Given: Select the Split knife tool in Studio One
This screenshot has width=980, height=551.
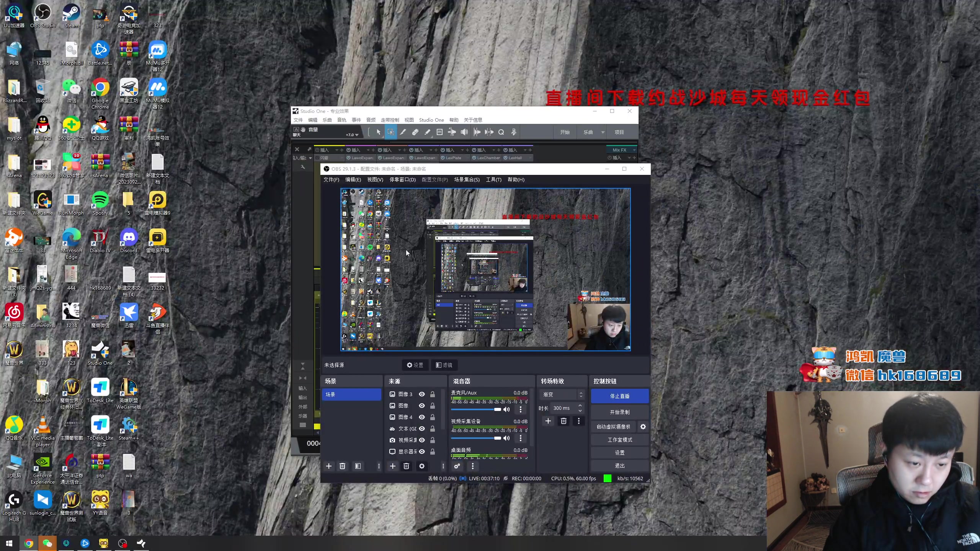Looking at the screenshot, I should (x=403, y=132).
